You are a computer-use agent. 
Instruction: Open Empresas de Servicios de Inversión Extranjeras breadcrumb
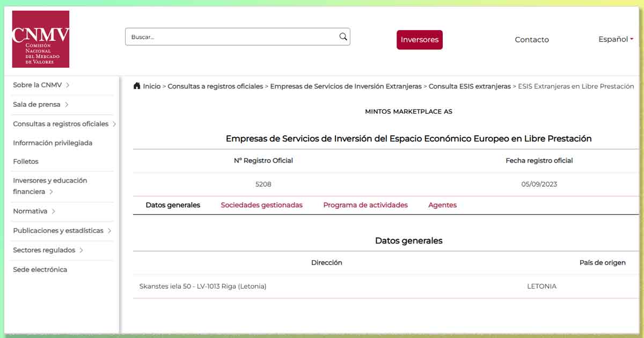click(x=346, y=86)
